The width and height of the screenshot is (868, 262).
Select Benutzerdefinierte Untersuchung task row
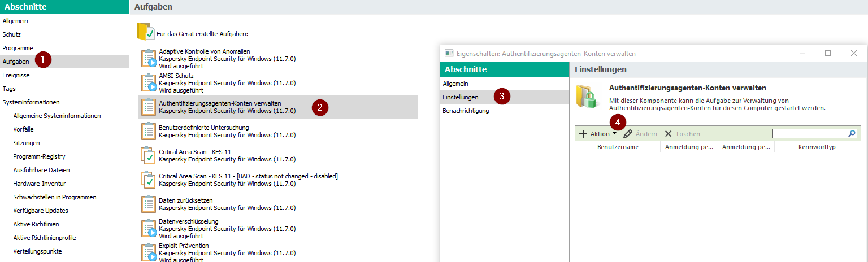(x=278, y=131)
